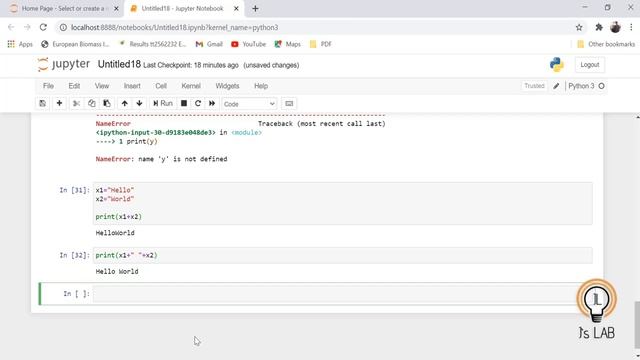Screen dimensions: 640x360
Task: Paste cells below icon
Action: click(107, 104)
